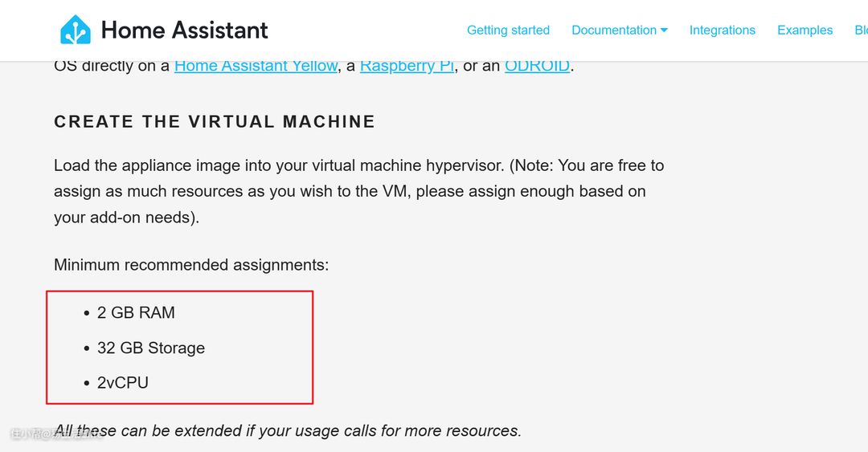868x452 pixels.
Task: Go to the Integrations page
Action: 722,31
